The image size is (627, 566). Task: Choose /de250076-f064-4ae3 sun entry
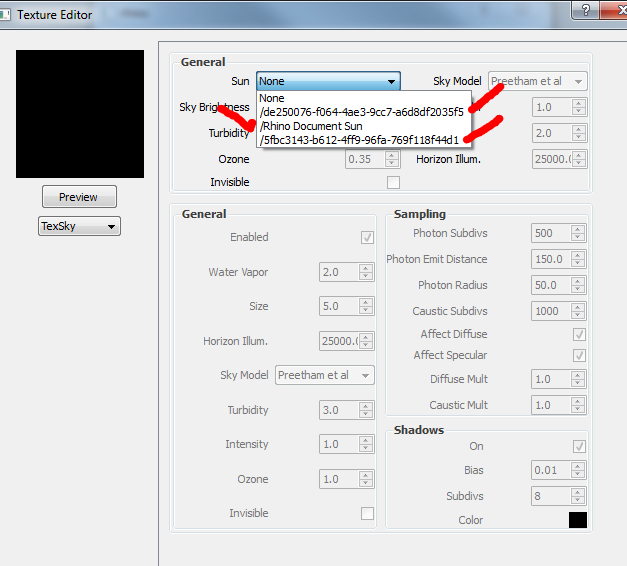coord(363,112)
